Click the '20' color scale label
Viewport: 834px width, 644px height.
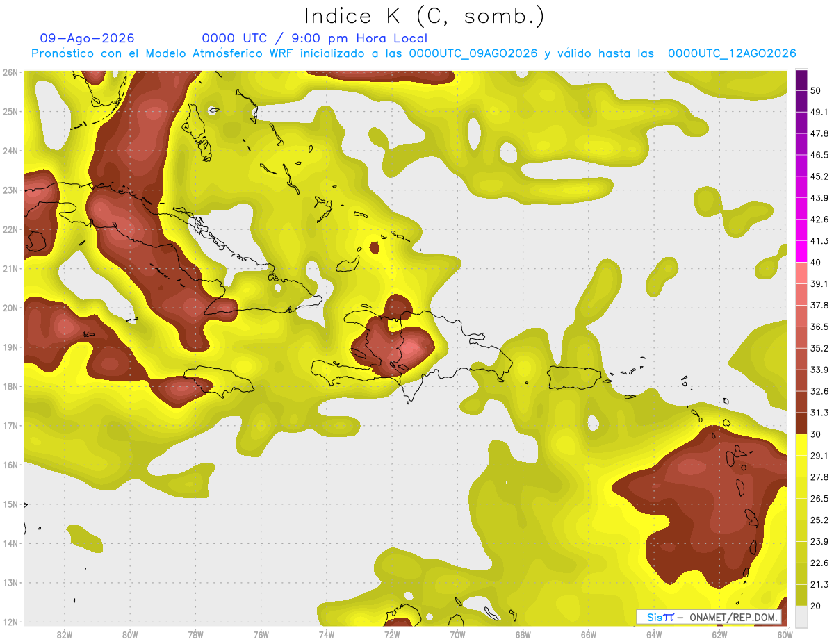(x=816, y=606)
